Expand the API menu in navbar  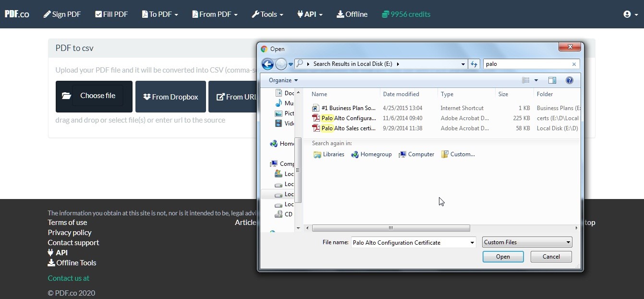click(310, 14)
